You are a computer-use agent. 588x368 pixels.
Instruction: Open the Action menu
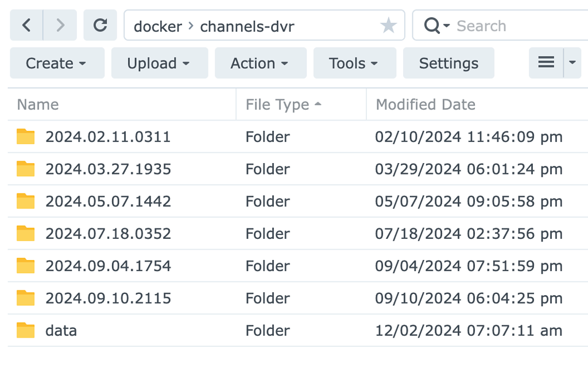[260, 63]
